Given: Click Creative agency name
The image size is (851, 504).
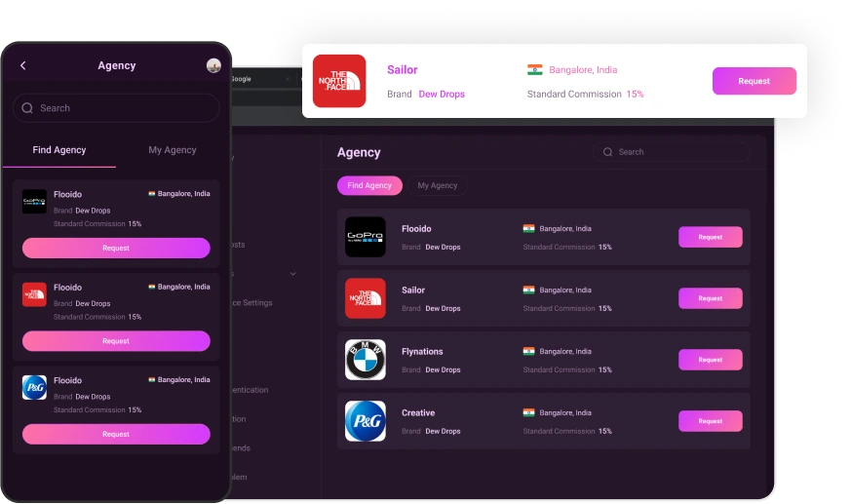Looking at the screenshot, I should click(x=418, y=413).
